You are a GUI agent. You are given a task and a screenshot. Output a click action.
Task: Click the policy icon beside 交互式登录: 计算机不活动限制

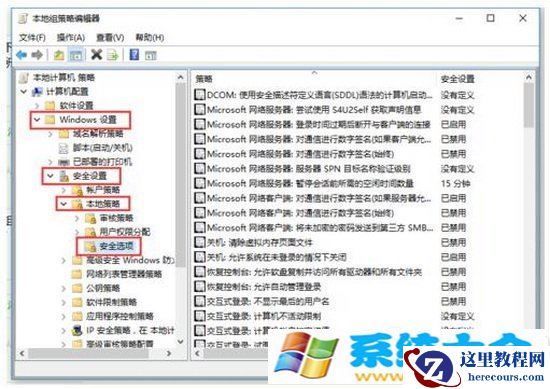[x=200, y=316]
